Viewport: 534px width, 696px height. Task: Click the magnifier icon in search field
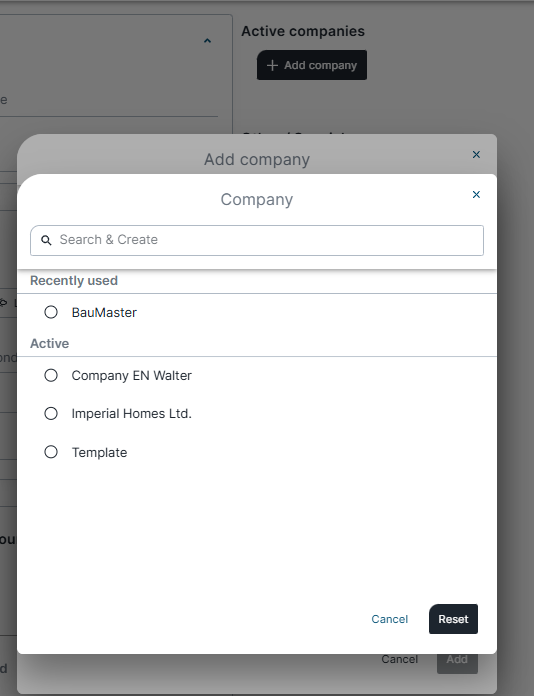pyautogui.click(x=46, y=240)
